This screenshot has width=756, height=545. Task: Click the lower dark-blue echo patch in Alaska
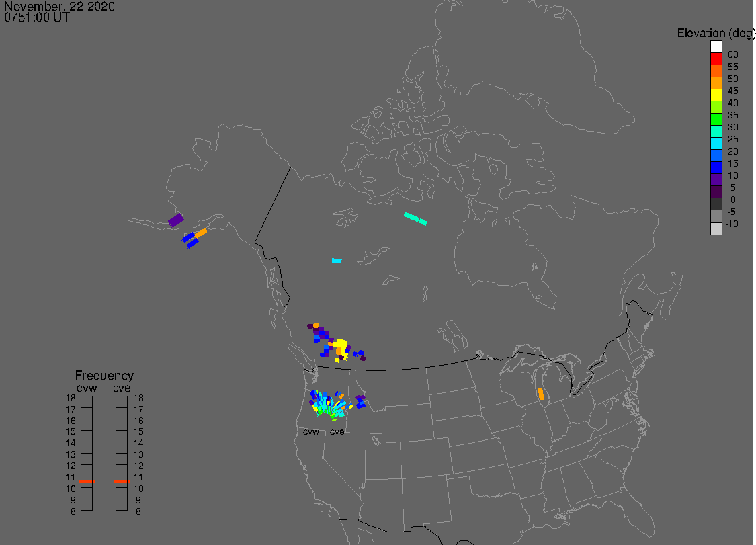point(192,243)
